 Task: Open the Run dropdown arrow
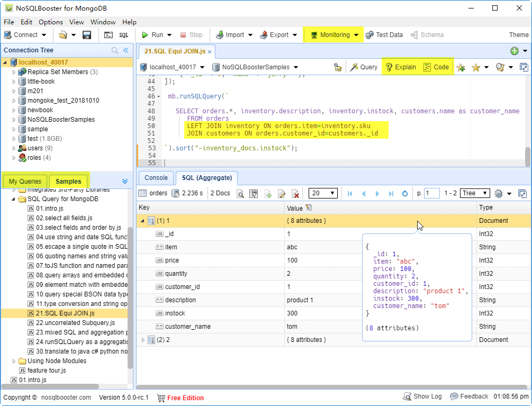tap(169, 35)
